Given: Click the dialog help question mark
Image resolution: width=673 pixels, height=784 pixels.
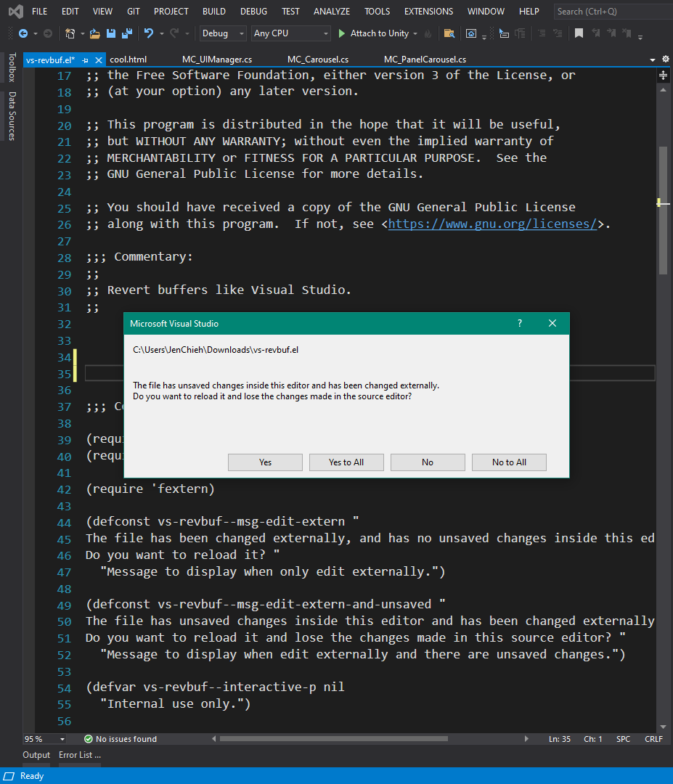Looking at the screenshot, I should pos(520,324).
